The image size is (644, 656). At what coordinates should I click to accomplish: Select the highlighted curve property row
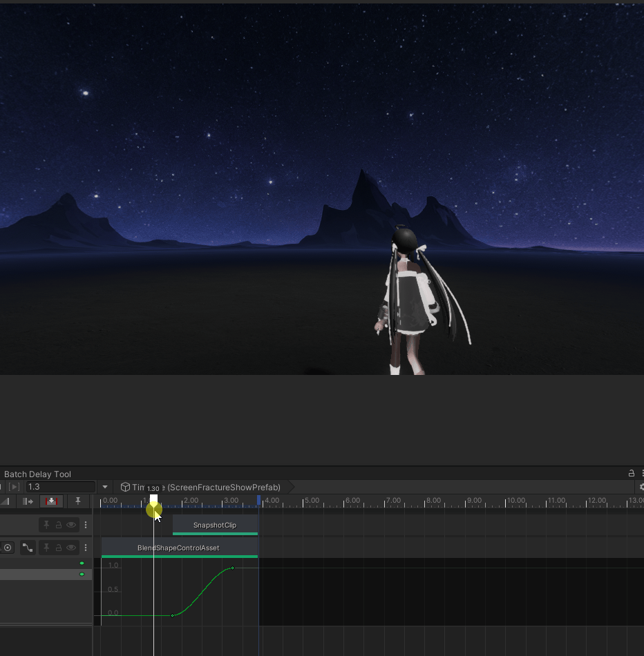point(46,574)
